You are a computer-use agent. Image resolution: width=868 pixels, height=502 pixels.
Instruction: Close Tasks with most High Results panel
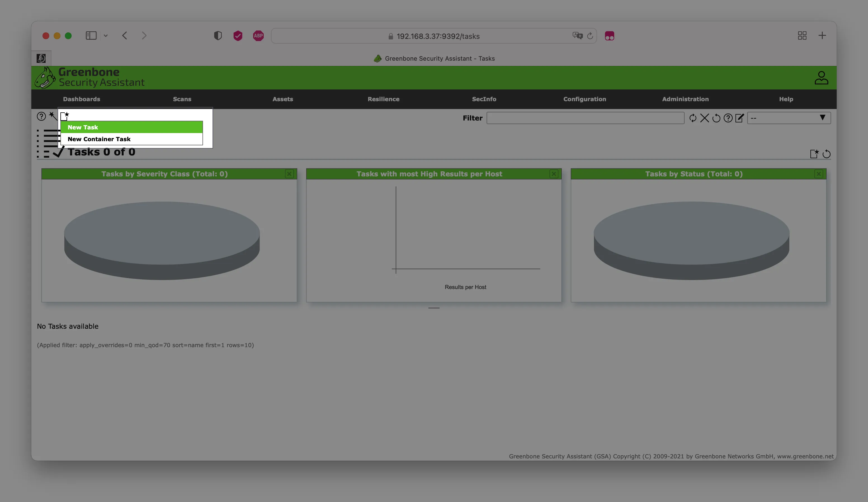pyautogui.click(x=554, y=174)
